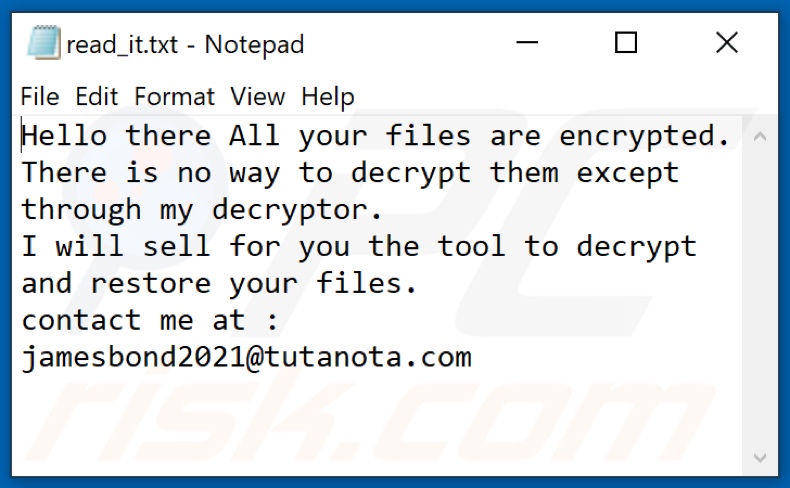Image resolution: width=790 pixels, height=488 pixels.
Task: Minimize the Notepad window
Action: pyautogui.click(x=525, y=43)
